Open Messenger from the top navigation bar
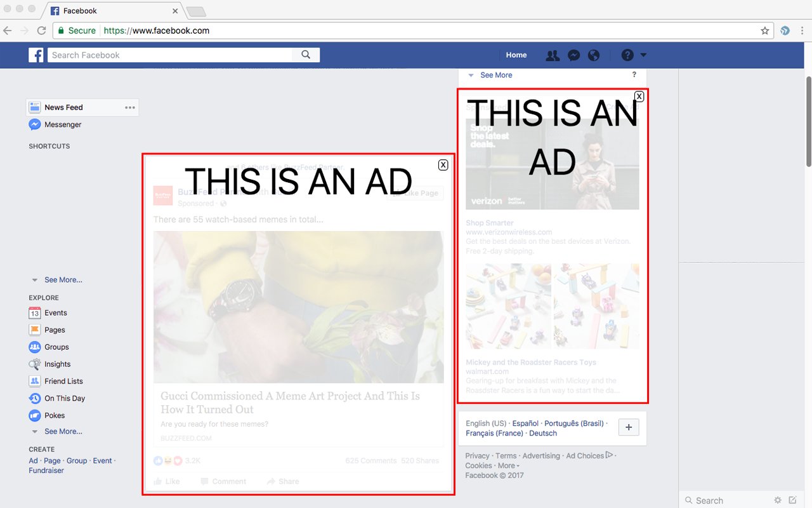Viewport: 812px width, 508px height. 573,55
